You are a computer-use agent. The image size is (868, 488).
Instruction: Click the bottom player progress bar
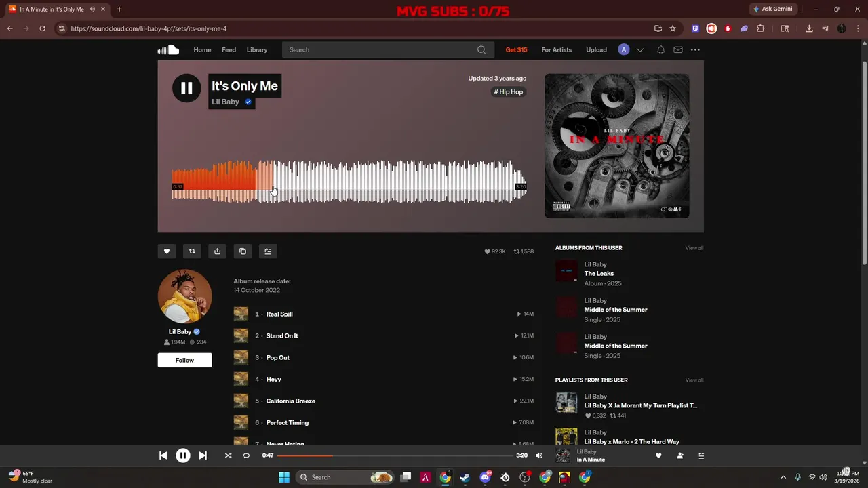[x=395, y=455]
